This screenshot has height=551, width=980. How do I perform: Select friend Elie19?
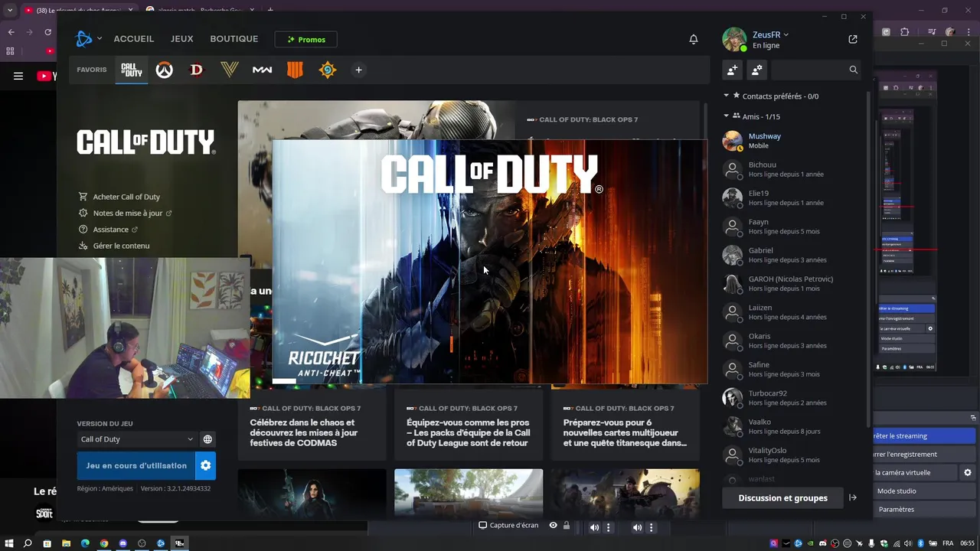[x=792, y=197]
